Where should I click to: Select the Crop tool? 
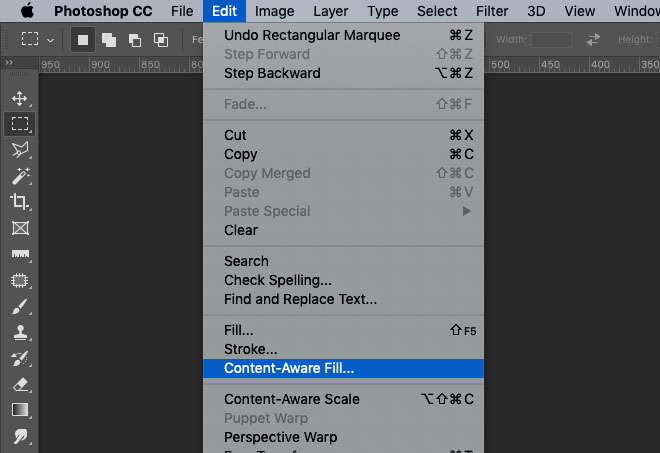coord(19,202)
